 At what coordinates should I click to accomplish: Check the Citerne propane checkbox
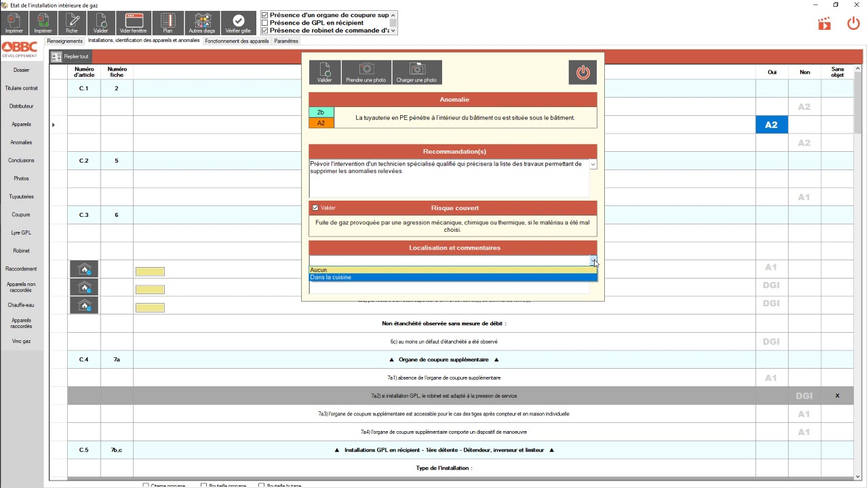click(146, 485)
